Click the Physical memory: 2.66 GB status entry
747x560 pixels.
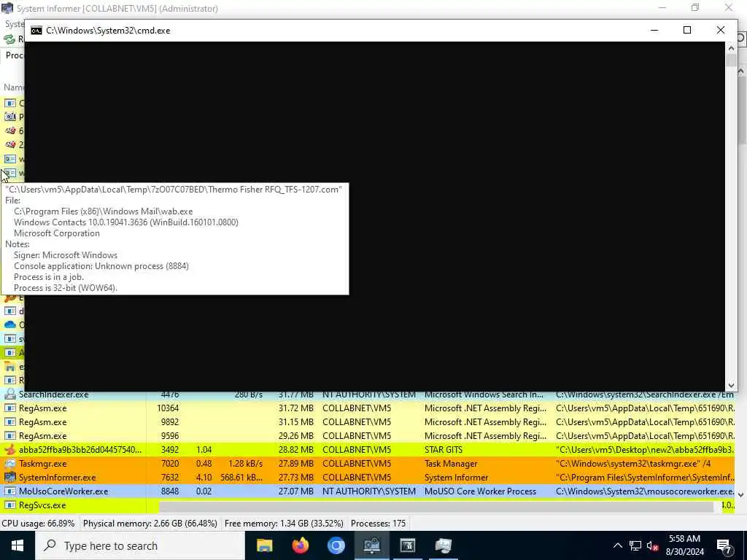[150, 524]
